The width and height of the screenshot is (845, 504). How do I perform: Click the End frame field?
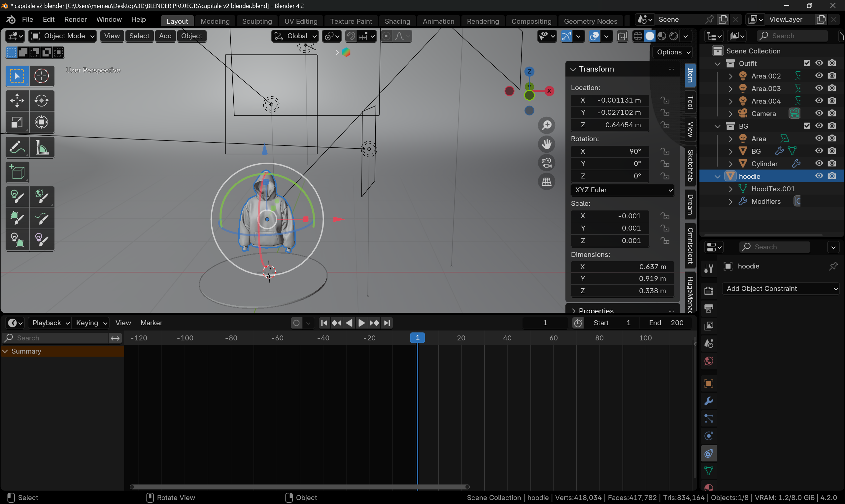[x=666, y=323]
